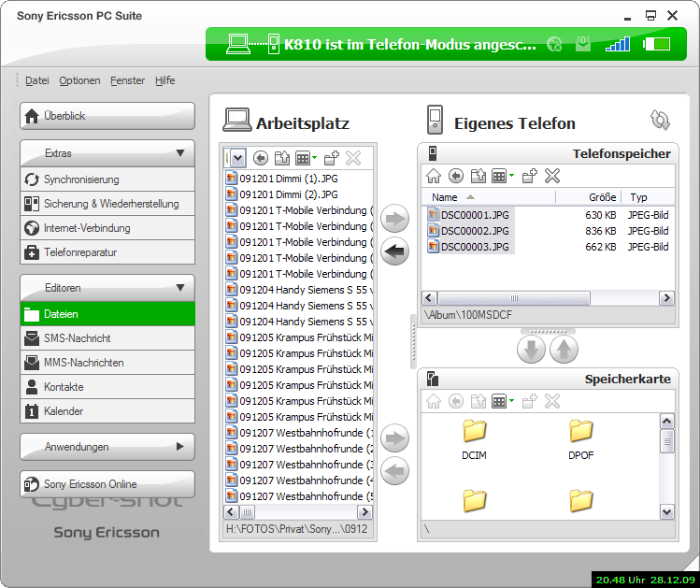Open Internet-Verbindung in the sidebar
Screen dimensions: 700x588
click(x=107, y=228)
